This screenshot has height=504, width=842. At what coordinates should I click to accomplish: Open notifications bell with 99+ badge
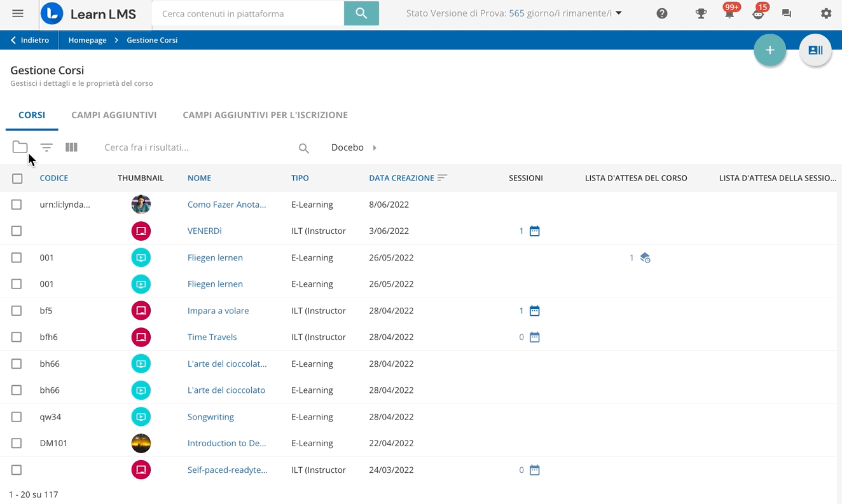coord(729,13)
